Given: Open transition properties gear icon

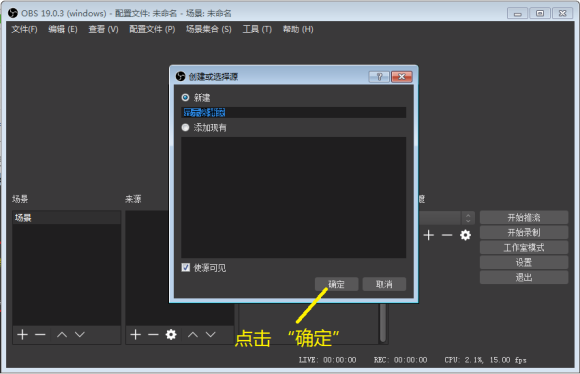Looking at the screenshot, I should tap(465, 235).
